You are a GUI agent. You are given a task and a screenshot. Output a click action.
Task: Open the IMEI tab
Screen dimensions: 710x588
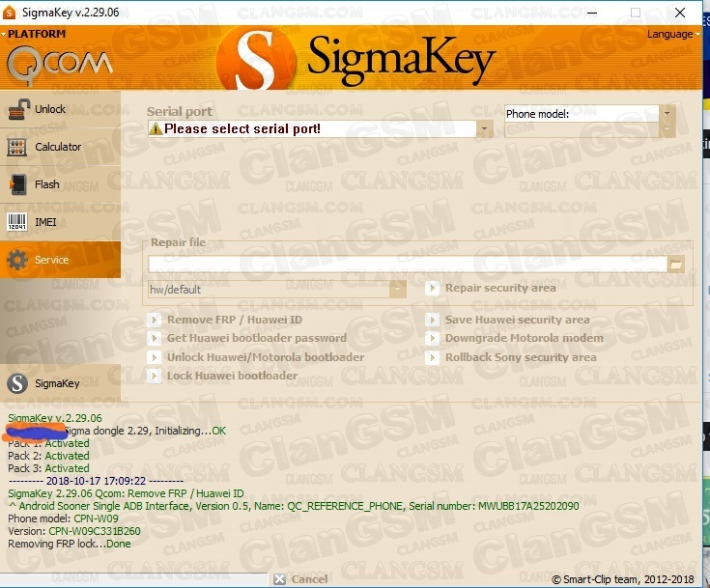(60, 222)
